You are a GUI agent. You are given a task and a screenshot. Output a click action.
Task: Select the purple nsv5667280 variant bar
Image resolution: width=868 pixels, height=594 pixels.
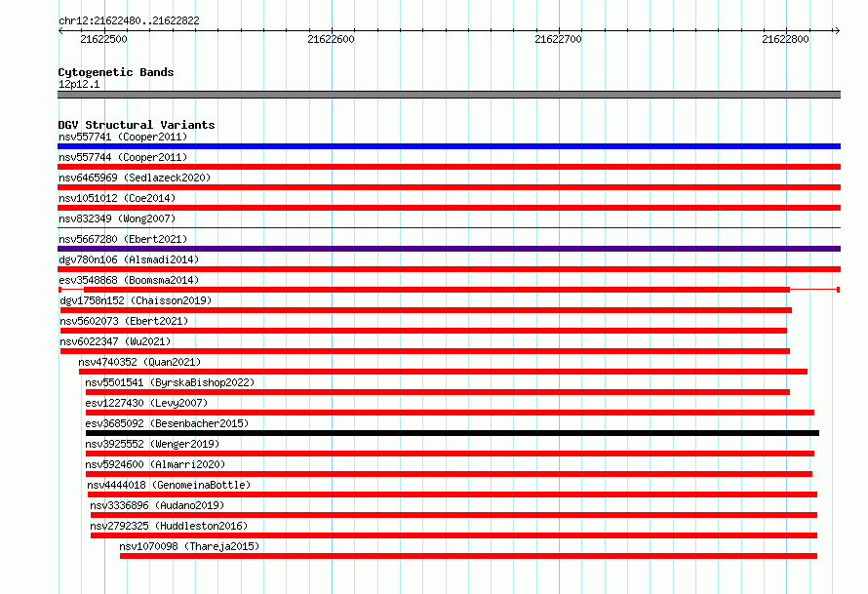tap(449, 249)
